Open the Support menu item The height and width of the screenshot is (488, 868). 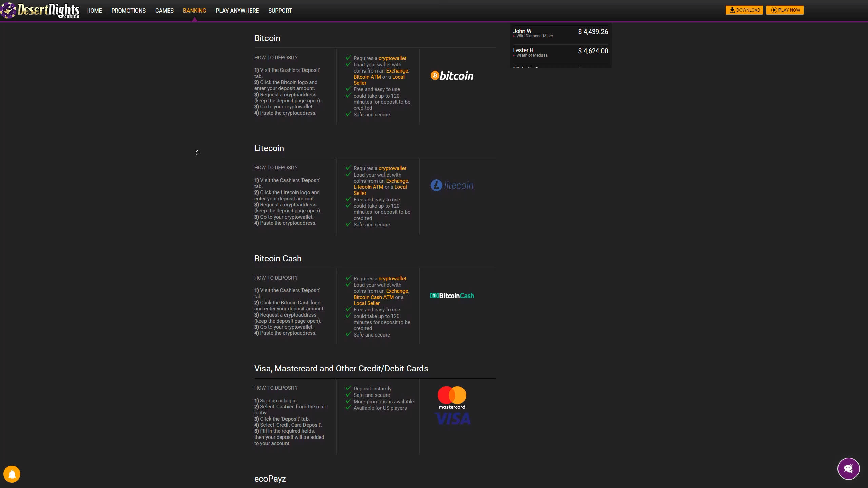click(x=280, y=11)
